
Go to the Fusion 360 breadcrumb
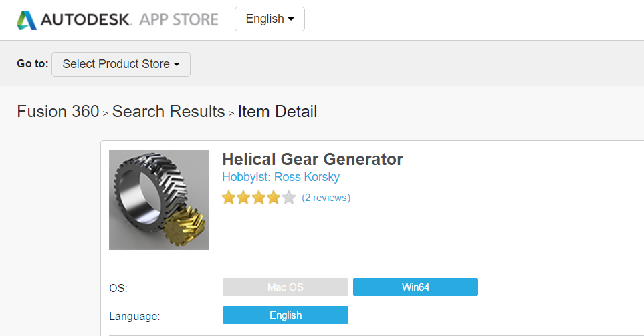tap(58, 112)
